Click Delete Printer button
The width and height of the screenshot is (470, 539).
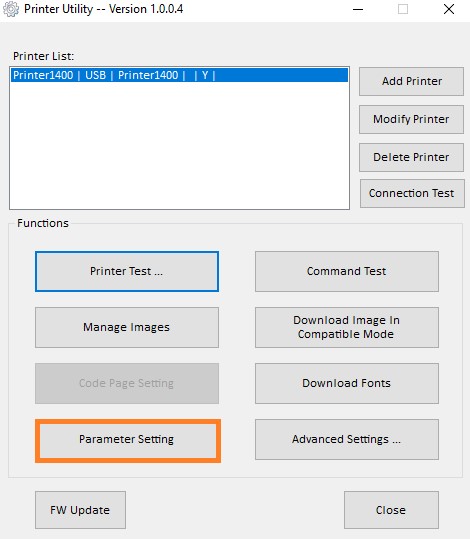coord(412,157)
